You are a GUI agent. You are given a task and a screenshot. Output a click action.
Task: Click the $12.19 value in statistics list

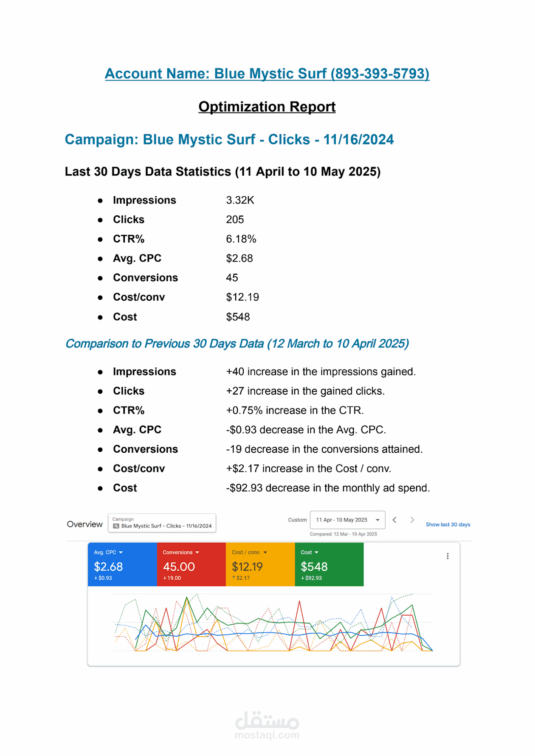click(x=242, y=297)
